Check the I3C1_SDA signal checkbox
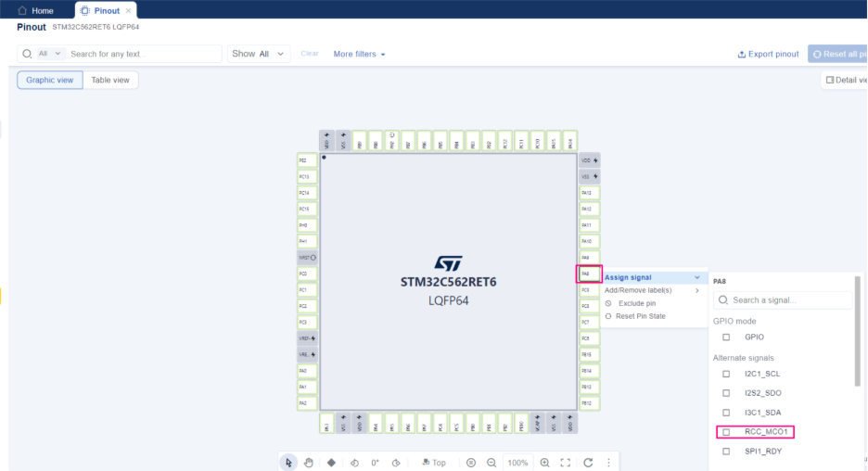The width and height of the screenshot is (868, 471). 726,413
